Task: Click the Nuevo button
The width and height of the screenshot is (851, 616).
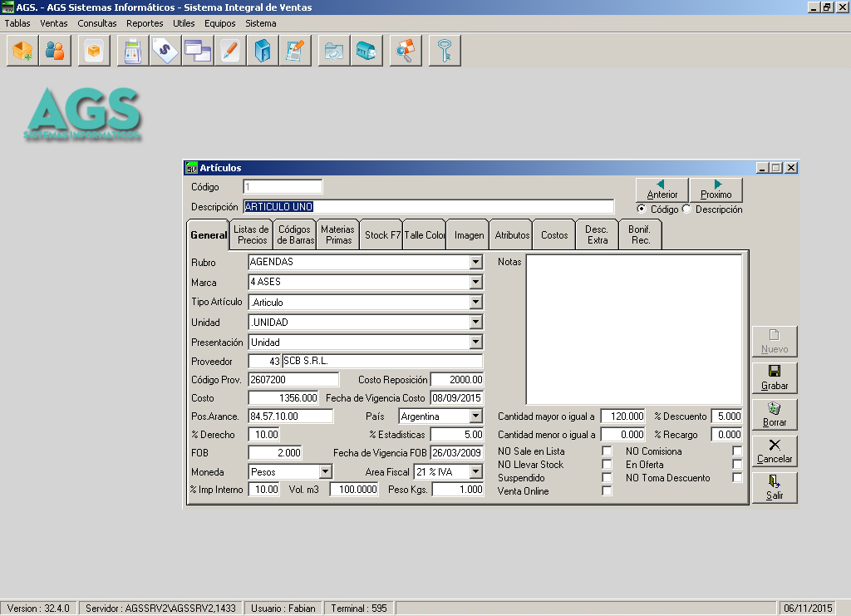Action: pos(775,342)
